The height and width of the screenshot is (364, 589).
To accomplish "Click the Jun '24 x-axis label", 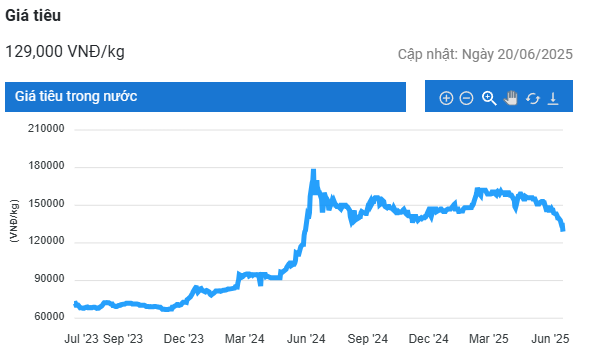I will (306, 339).
